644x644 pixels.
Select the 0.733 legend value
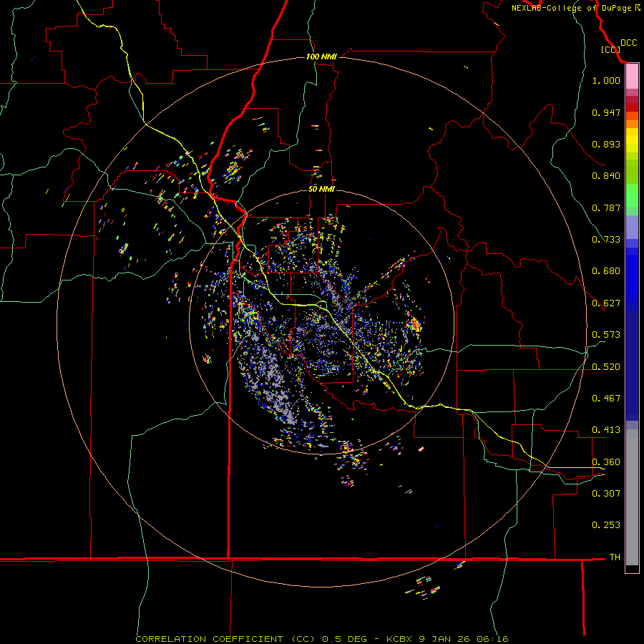[606, 240]
